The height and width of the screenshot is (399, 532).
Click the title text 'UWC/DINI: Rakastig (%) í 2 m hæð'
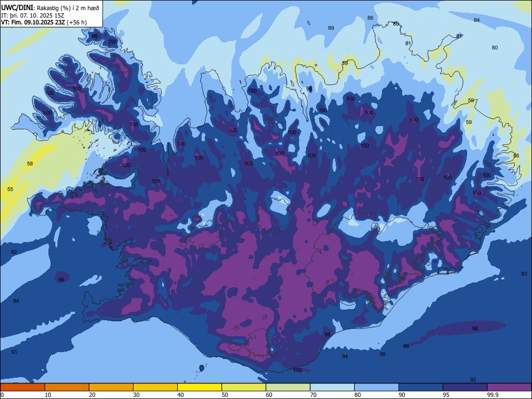50,8
